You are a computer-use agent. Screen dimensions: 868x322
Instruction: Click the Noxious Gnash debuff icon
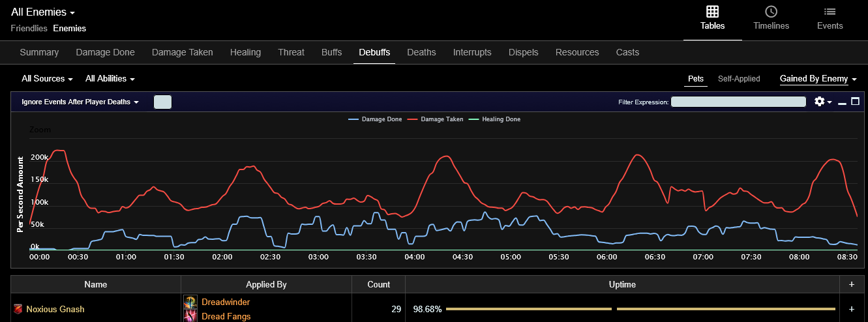[18, 309]
